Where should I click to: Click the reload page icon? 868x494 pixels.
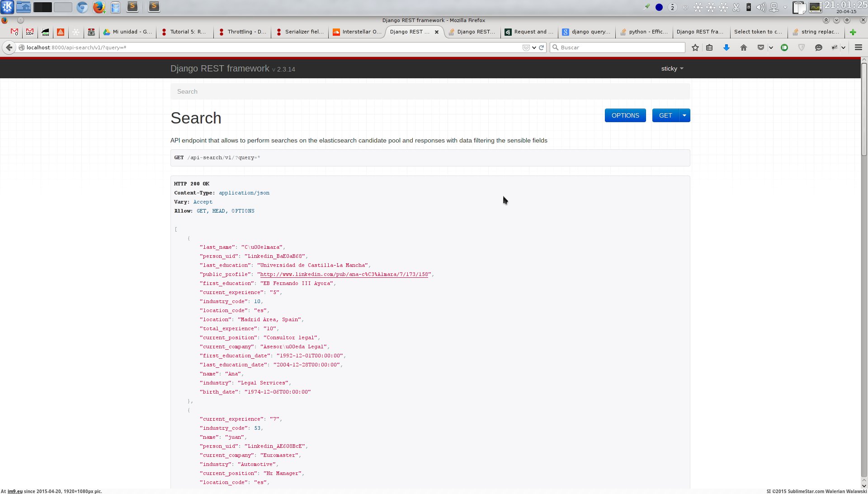pos(541,47)
